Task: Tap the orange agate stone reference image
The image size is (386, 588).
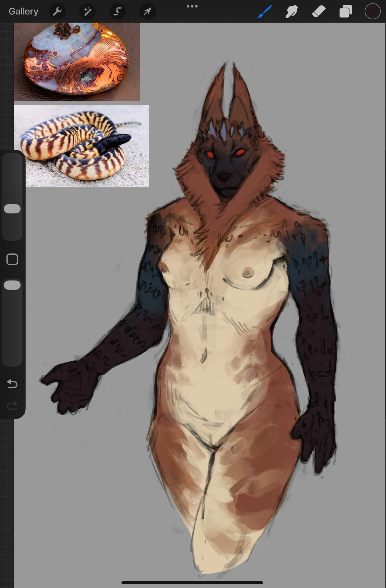Action: 77,62
